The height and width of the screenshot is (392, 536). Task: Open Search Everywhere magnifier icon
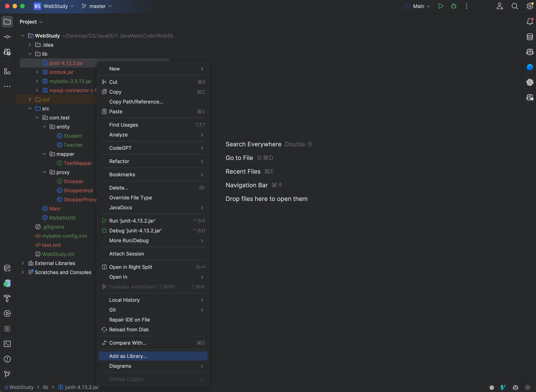pyautogui.click(x=515, y=6)
